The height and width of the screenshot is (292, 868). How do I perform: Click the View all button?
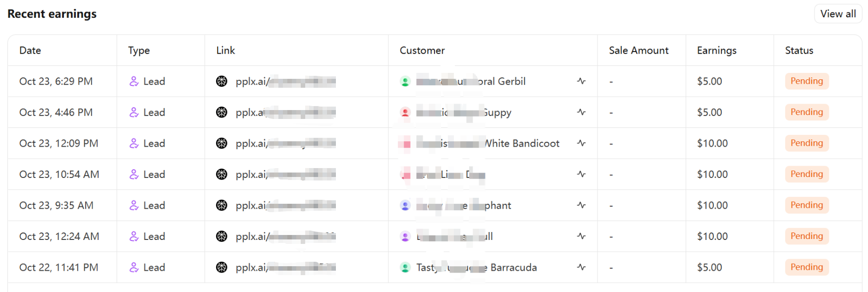tap(838, 14)
